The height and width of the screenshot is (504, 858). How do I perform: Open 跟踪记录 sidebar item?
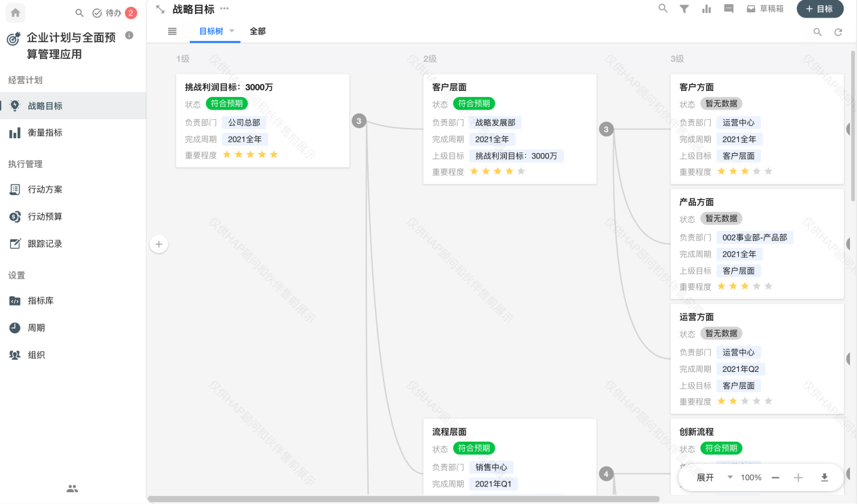73,244
